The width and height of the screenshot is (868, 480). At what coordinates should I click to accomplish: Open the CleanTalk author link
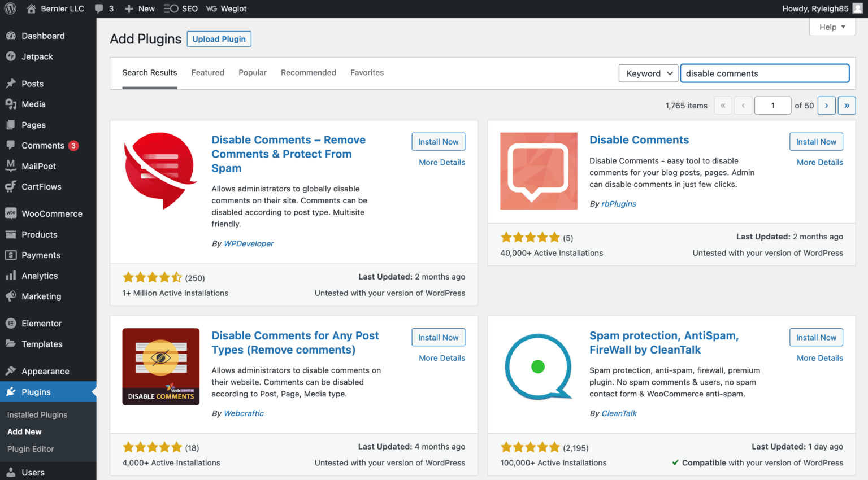pyautogui.click(x=619, y=413)
